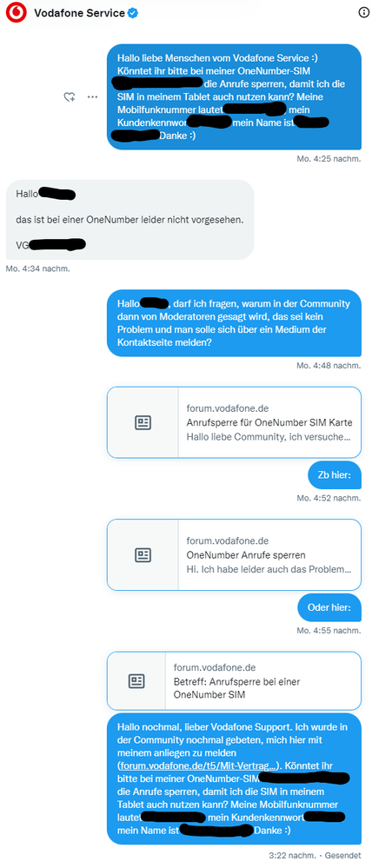372x868 pixels.
Task: React with the heart-plus icon
Action: click(x=70, y=96)
